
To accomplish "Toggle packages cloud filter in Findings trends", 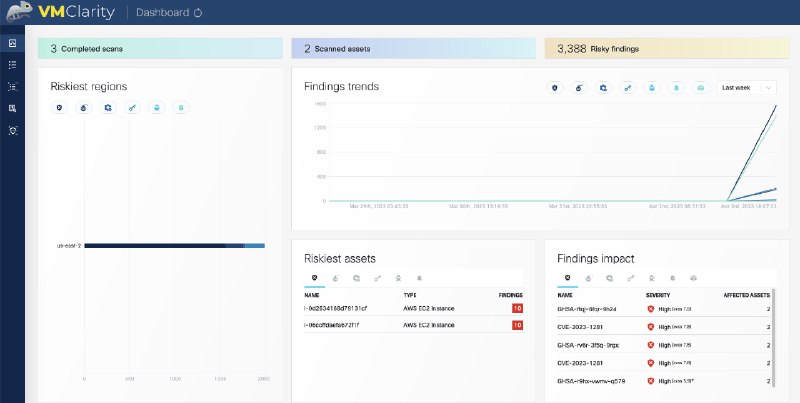I will 701,88.
